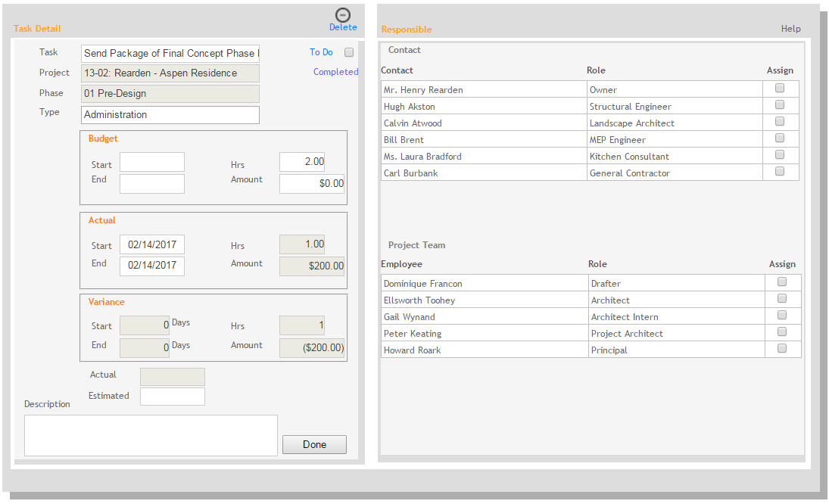
Task: Tick the To Do checkbox
Action: (x=349, y=52)
